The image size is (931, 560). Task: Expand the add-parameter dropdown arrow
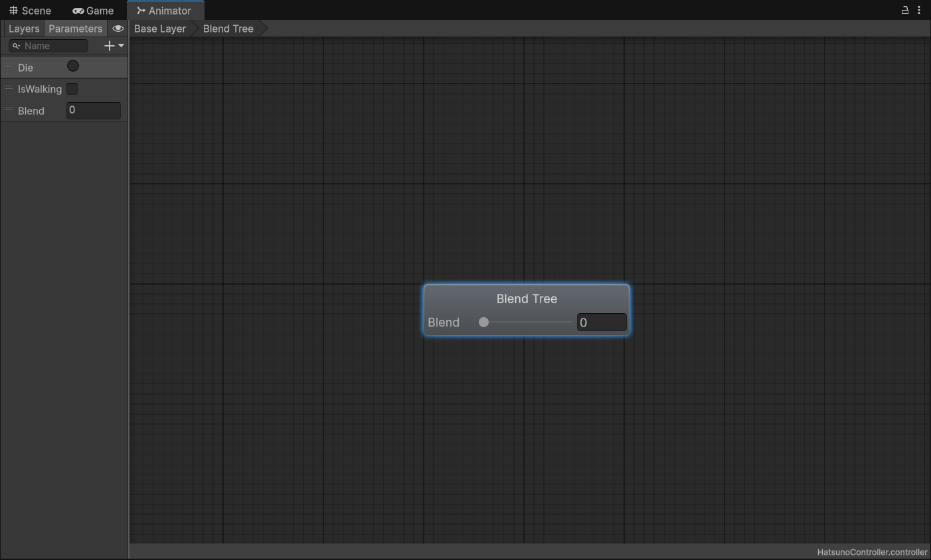122,46
